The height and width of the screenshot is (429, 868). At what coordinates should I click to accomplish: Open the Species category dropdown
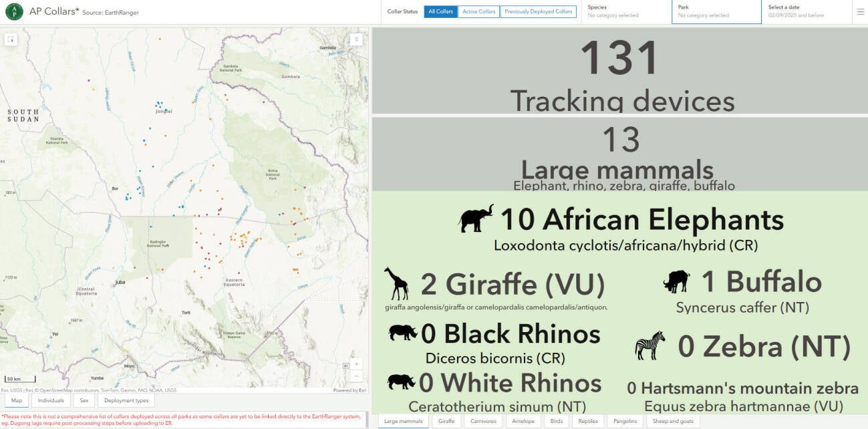tap(625, 11)
